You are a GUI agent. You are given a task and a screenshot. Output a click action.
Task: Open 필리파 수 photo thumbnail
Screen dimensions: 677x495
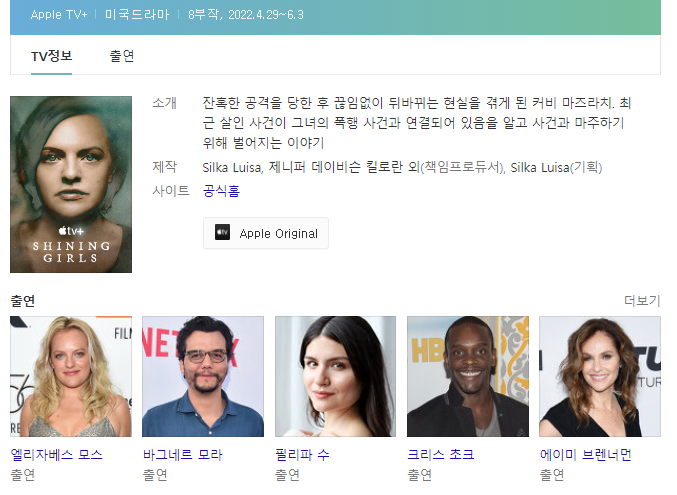point(335,377)
